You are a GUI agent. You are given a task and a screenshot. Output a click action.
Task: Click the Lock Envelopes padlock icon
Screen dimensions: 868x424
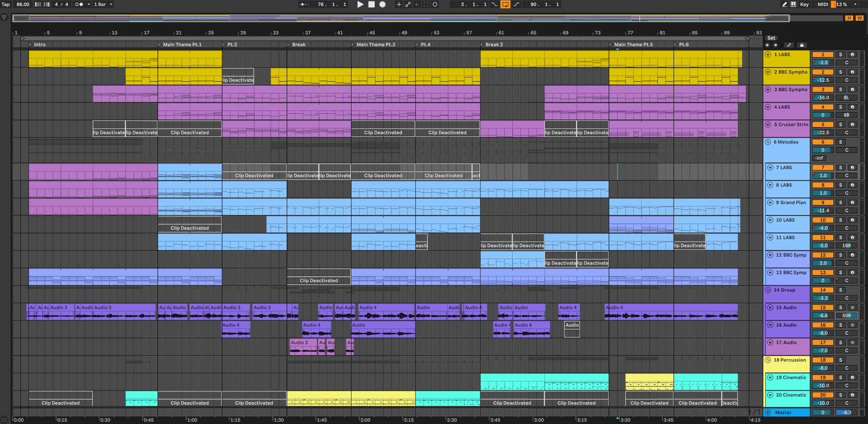click(x=802, y=45)
